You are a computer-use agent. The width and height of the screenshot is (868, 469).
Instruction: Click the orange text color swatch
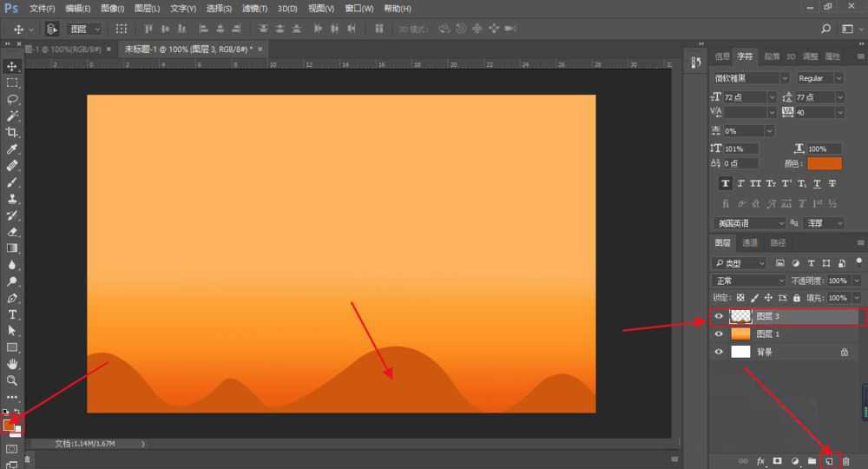(824, 163)
